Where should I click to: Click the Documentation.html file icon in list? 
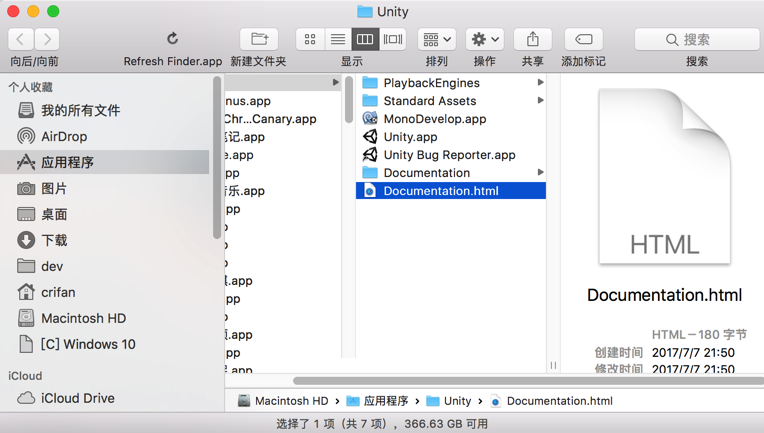[x=370, y=191]
